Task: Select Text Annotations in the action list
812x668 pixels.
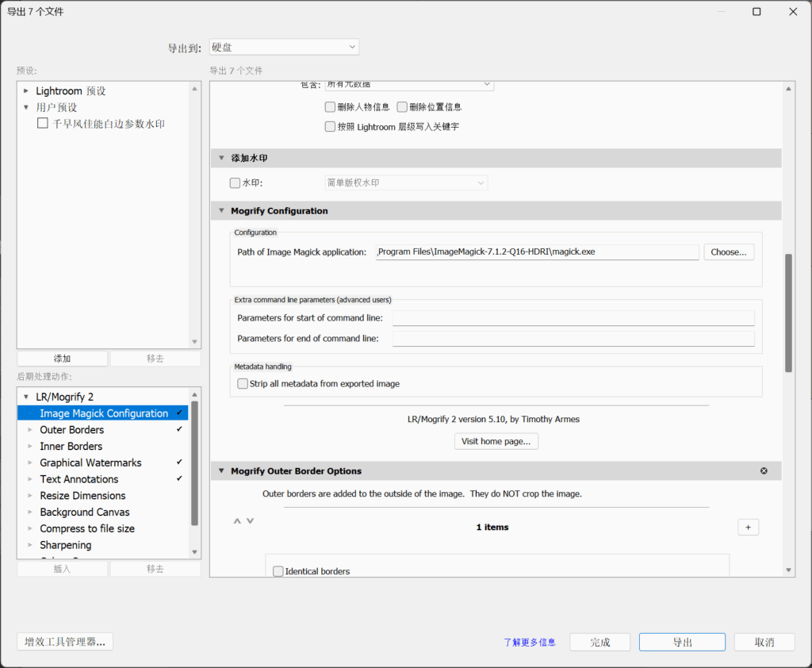Action: coord(79,479)
